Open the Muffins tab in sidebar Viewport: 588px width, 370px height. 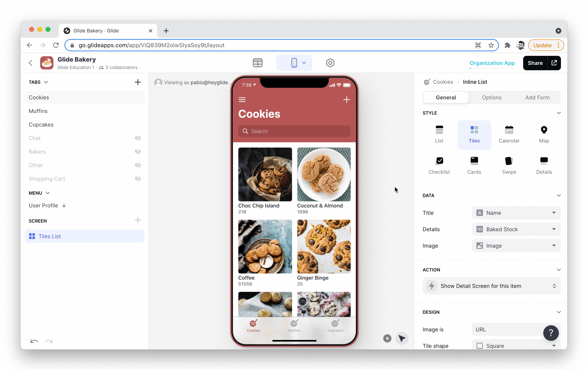[x=38, y=111]
